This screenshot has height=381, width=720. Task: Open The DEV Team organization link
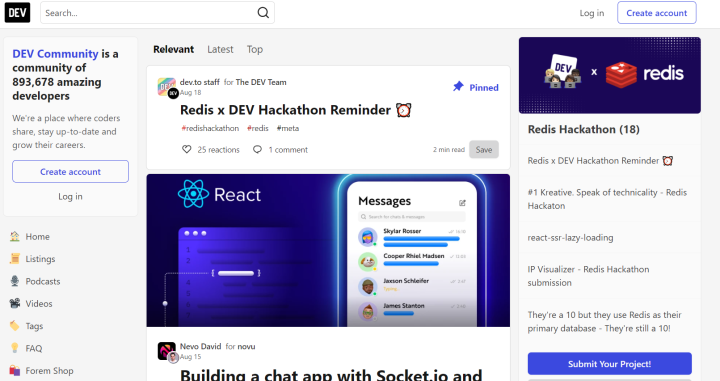tap(261, 82)
